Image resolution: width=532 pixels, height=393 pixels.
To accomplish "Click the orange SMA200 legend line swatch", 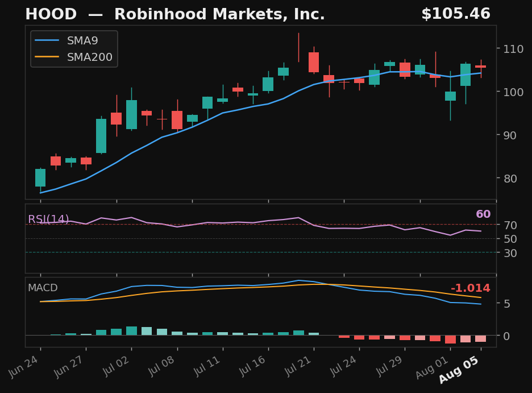I will point(47,57).
